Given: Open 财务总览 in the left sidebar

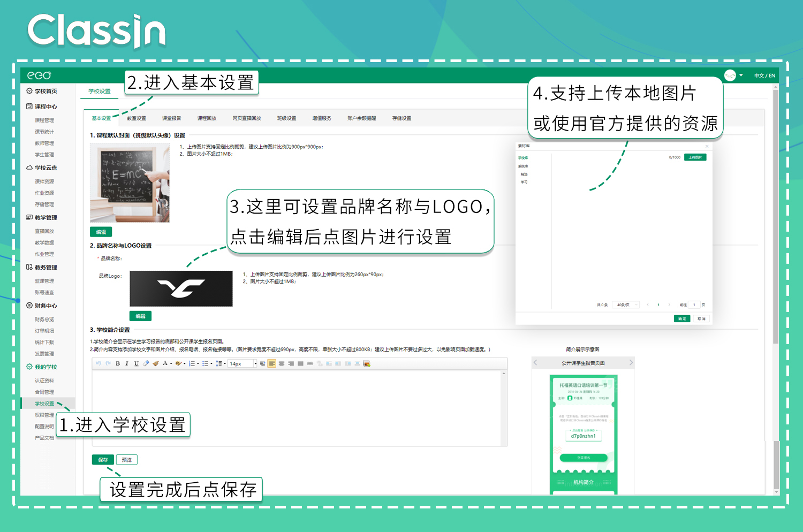Looking at the screenshot, I should coord(44,320).
